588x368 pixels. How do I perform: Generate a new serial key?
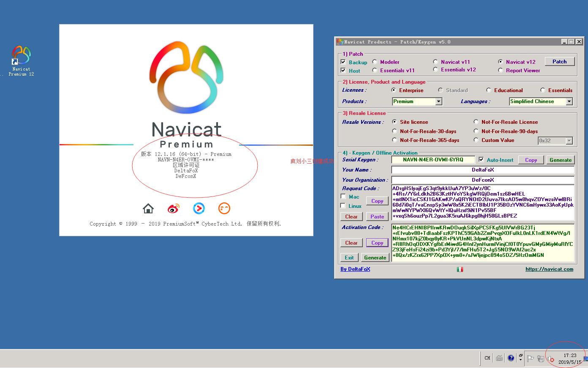[x=561, y=160]
